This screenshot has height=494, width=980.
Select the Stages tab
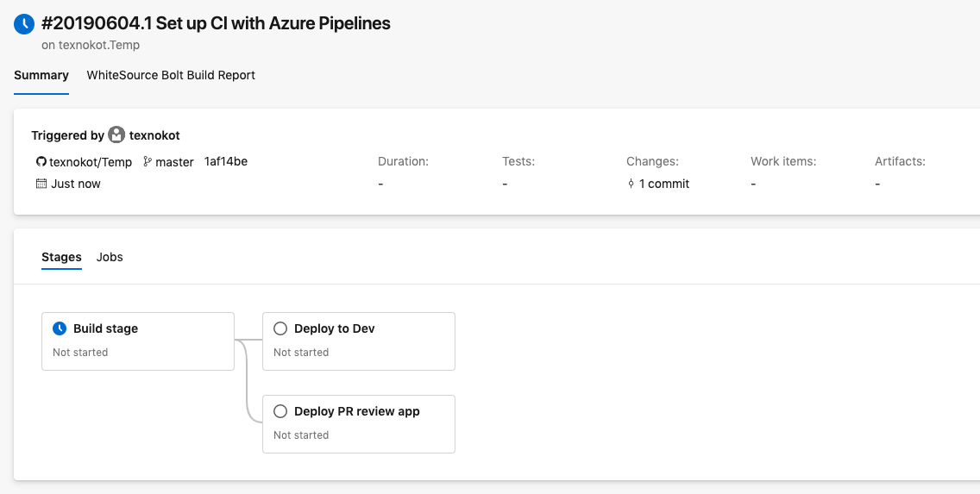tap(61, 257)
